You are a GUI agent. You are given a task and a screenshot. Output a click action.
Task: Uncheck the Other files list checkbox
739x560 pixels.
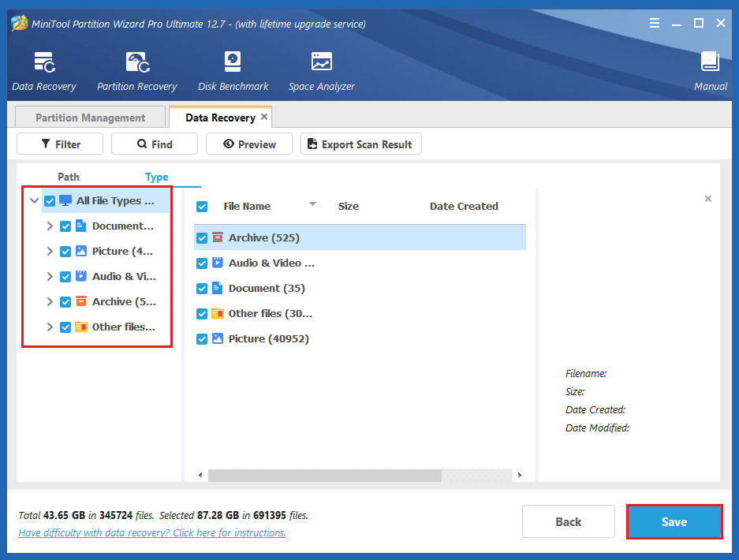202,313
